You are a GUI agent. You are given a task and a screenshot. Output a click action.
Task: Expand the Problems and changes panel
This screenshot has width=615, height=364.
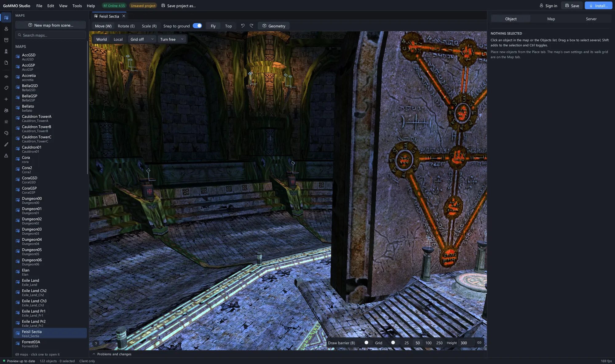pyautogui.click(x=112, y=354)
